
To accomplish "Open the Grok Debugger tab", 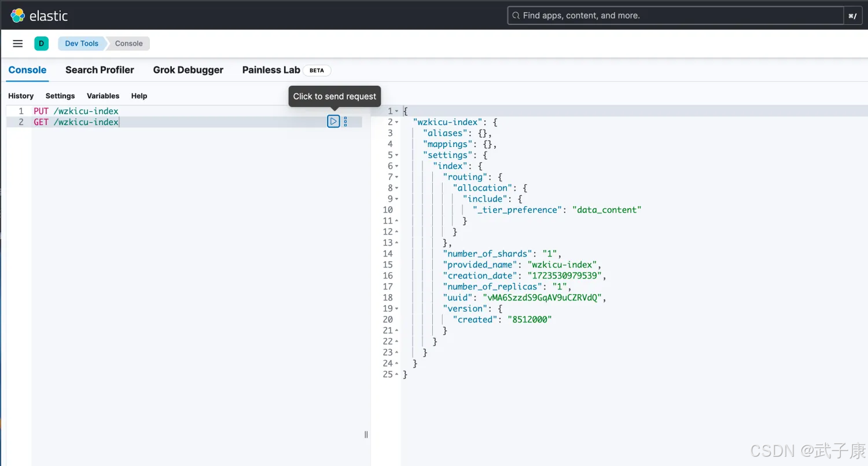I will click(188, 70).
